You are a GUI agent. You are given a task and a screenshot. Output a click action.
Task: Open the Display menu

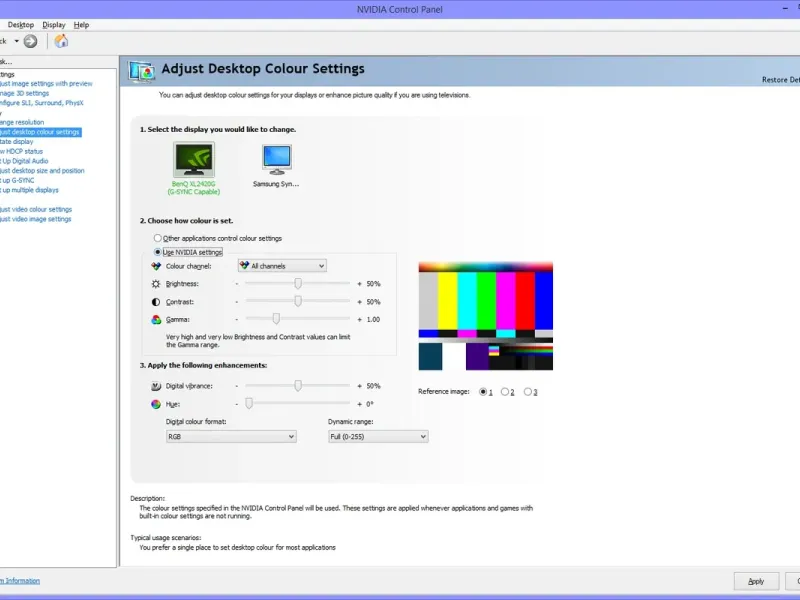[54, 25]
